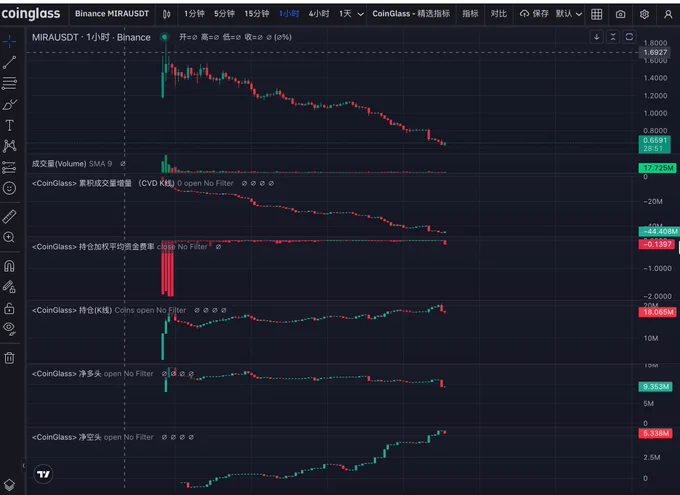
Task: Click the coinglass logo
Action: [31, 14]
